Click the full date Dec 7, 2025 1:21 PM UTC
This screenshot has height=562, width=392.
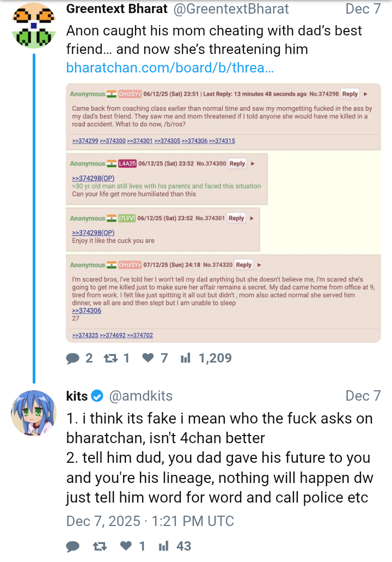(150, 521)
